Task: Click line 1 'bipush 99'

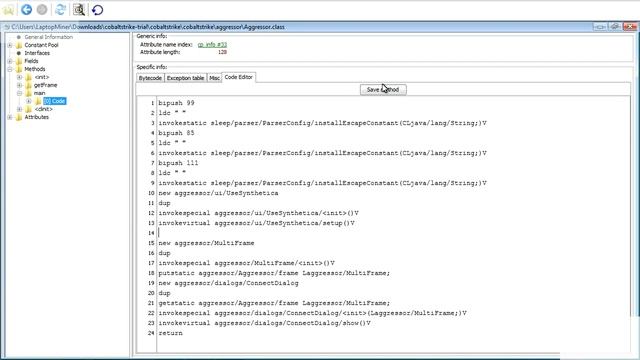Action: (176, 103)
